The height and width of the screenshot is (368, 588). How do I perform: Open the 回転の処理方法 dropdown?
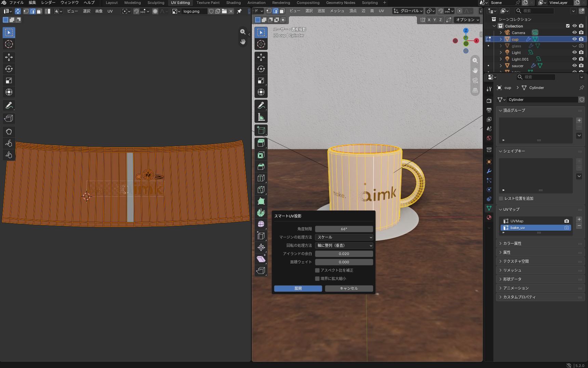344,245
